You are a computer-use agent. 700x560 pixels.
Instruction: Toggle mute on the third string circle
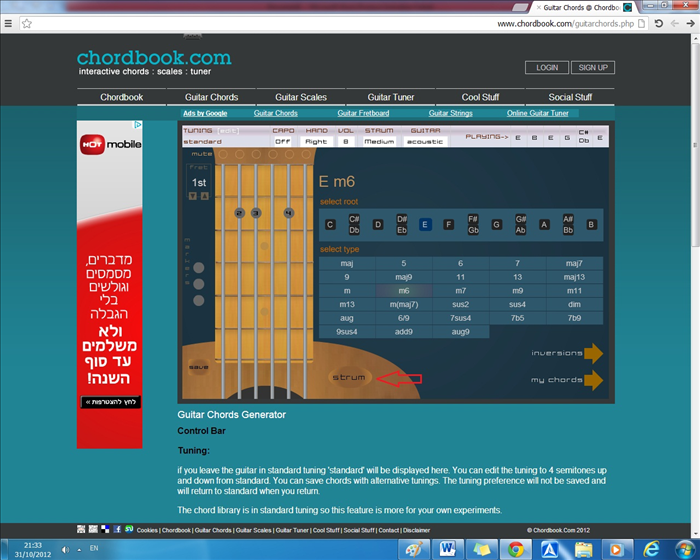[x=256, y=155]
